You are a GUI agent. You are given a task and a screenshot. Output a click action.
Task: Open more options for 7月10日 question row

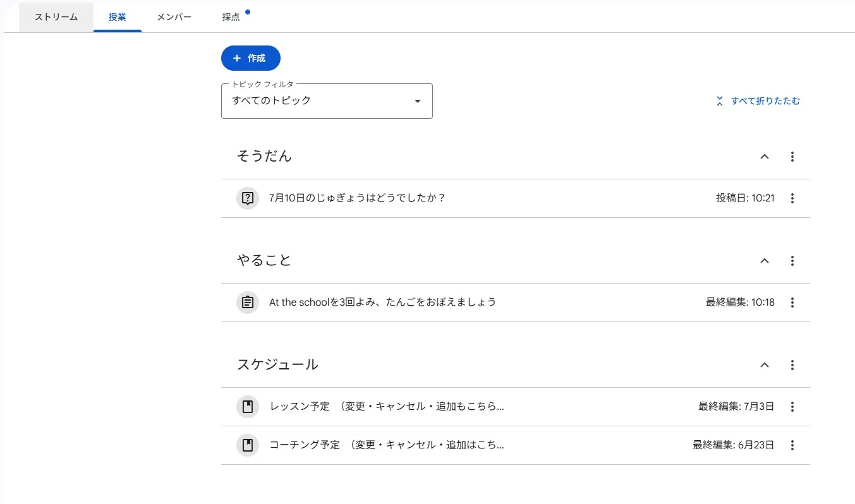pyautogui.click(x=792, y=198)
